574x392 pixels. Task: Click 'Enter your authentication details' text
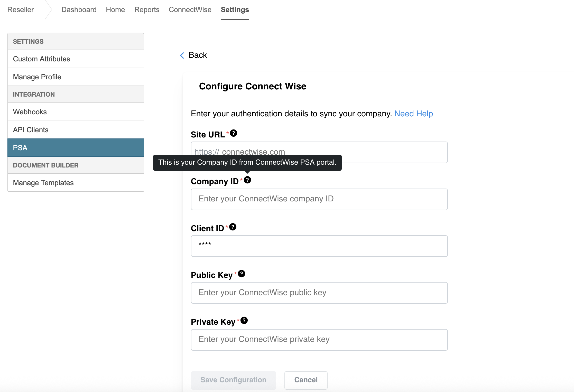[291, 114]
